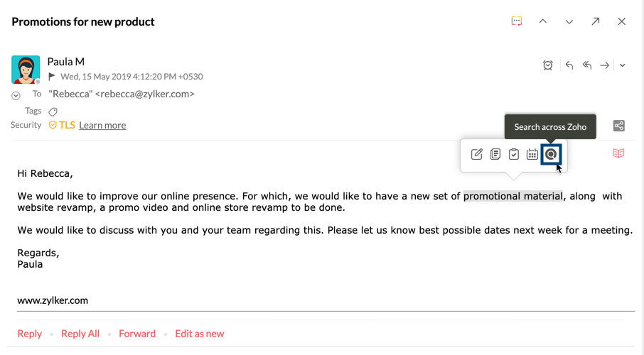Expand the recipient details chevron
The height and width of the screenshot is (355, 644).
(x=16, y=95)
